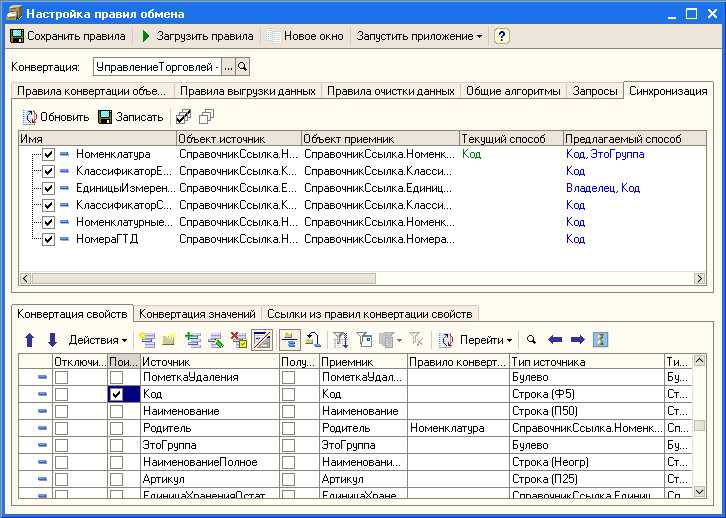Click the up arrow of properties scrollbar
Screen dimensions: 726x518
pyautogui.click(x=700, y=360)
